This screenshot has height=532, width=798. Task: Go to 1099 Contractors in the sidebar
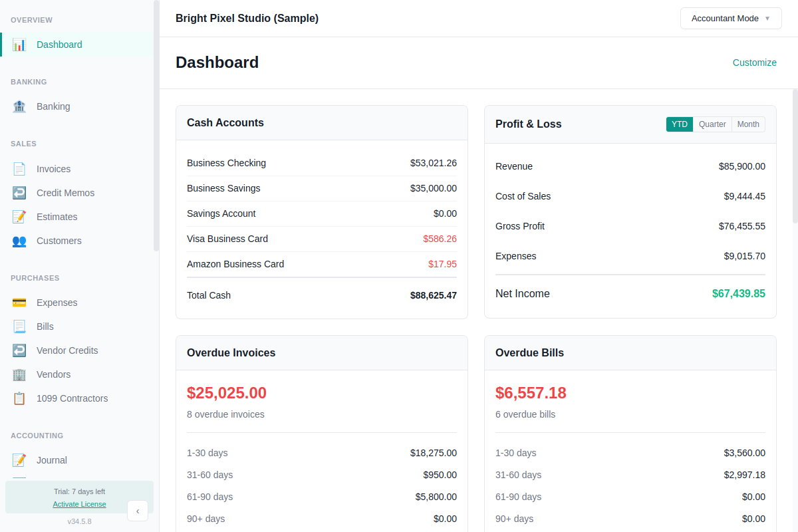pos(72,398)
